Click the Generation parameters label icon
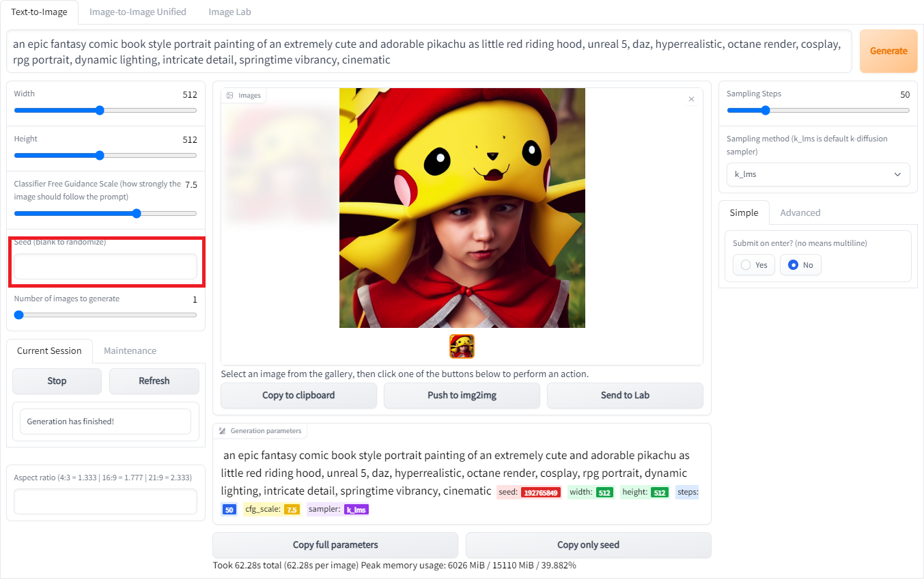 tap(222, 431)
